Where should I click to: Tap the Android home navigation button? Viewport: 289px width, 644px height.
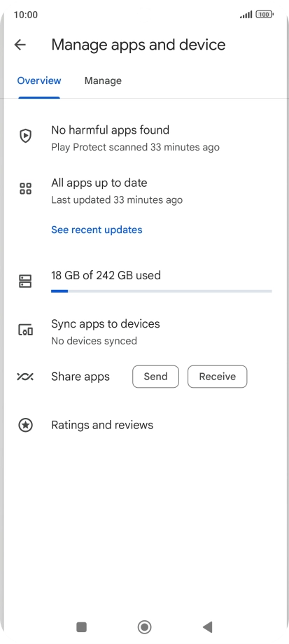pyautogui.click(x=144, y=626)
